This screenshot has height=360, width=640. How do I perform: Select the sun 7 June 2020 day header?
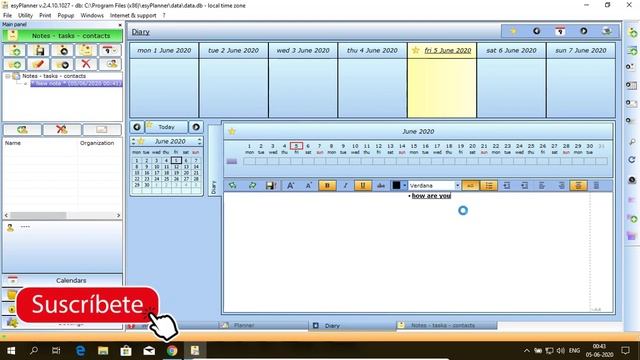click(581, 50)
